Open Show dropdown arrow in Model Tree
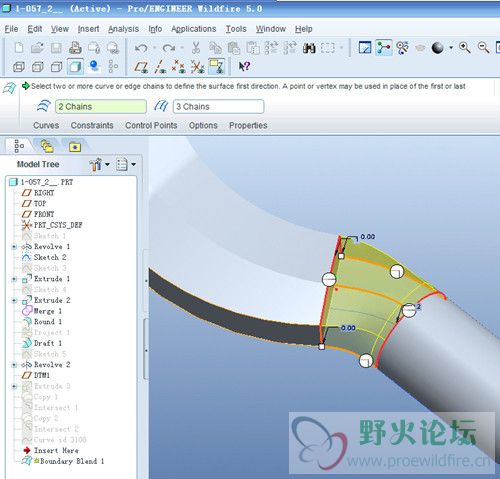 pyautogui.click(x=107, y=164)
